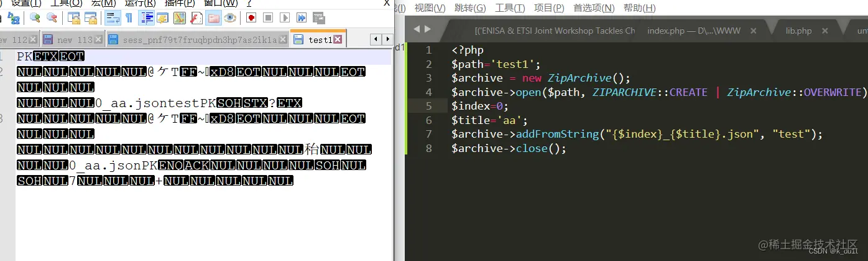Open the 帮助(H) help menu

639,8
